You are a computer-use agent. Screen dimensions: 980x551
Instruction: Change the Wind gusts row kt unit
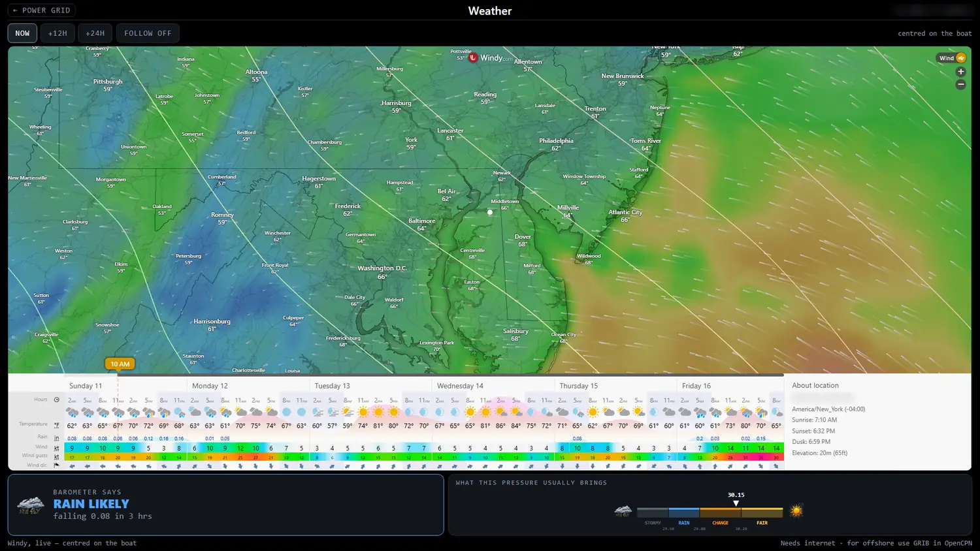pos(57,456)
